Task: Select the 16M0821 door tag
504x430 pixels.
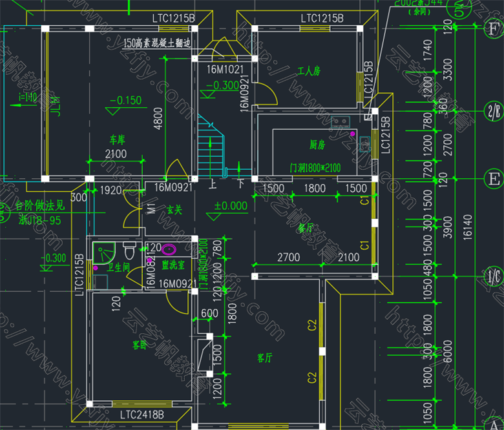Action: 151,269
